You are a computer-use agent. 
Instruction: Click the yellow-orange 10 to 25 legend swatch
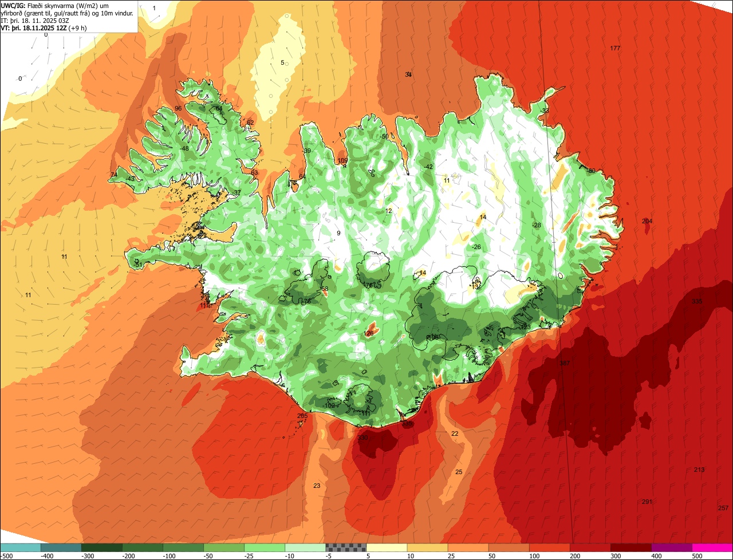(427, 547)
